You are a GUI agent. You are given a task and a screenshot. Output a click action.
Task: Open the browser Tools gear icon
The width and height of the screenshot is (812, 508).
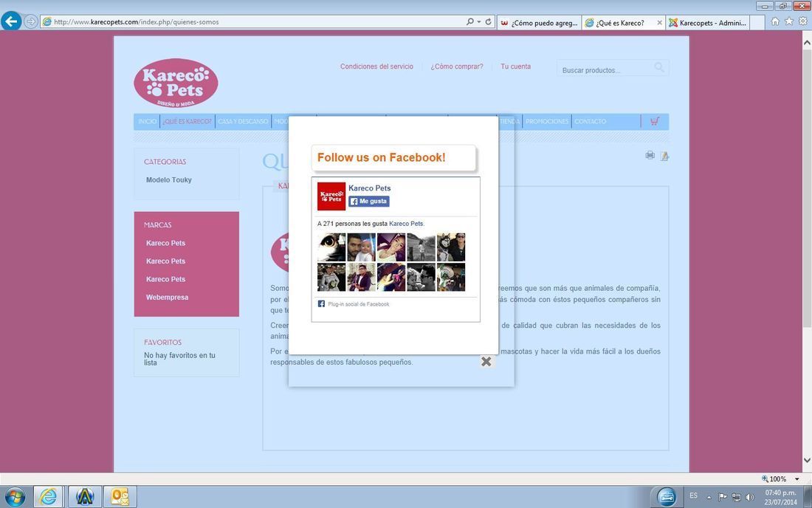tap(802, 21)
